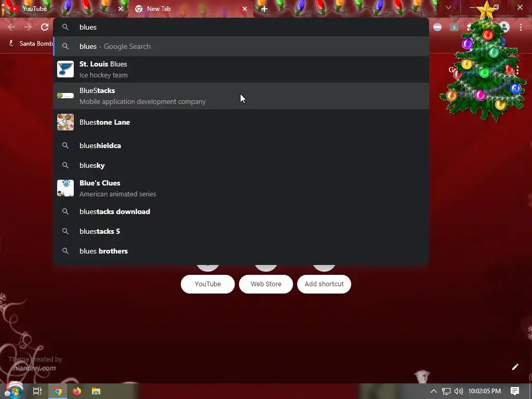Show hidden system tray icons
532x399 pixels.
(x=434, y=391)
